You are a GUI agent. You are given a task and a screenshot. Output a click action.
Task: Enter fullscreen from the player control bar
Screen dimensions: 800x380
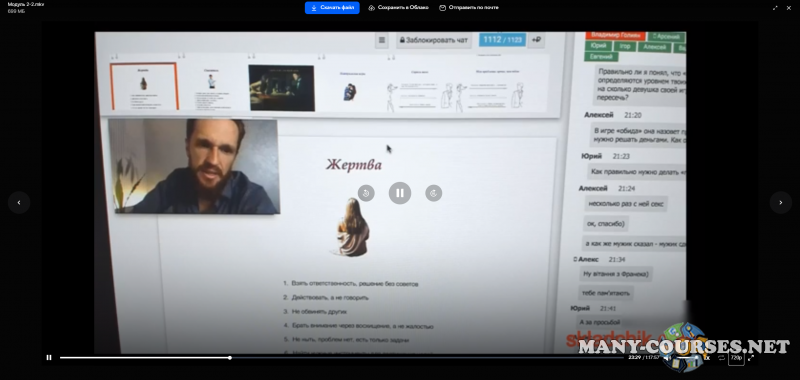[x=751, y=358]
